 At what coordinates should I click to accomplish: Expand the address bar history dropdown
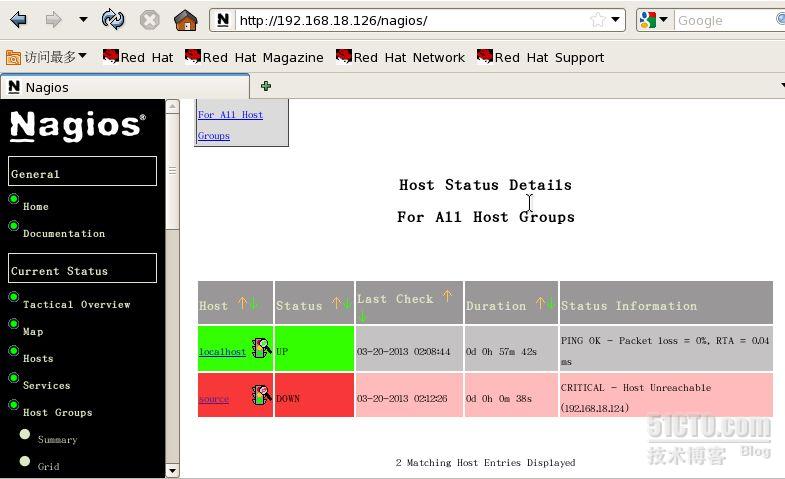[616, 20]
